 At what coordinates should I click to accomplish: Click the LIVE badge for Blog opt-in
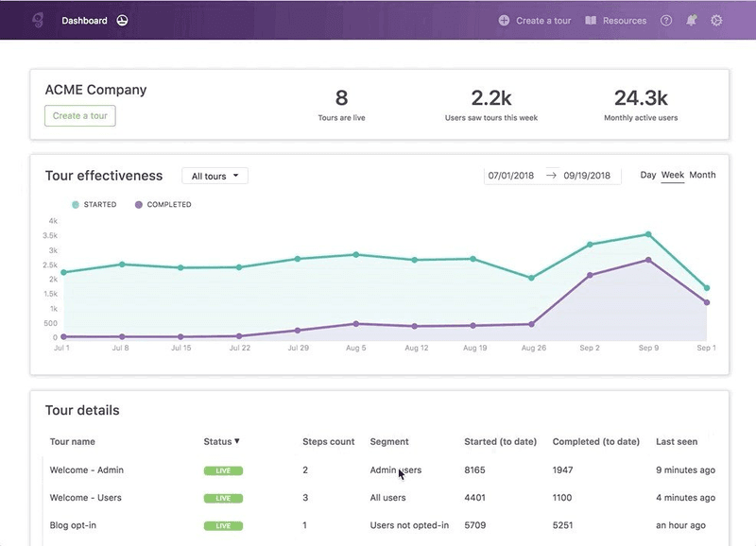pyautogui.click(x=226, y=525)
